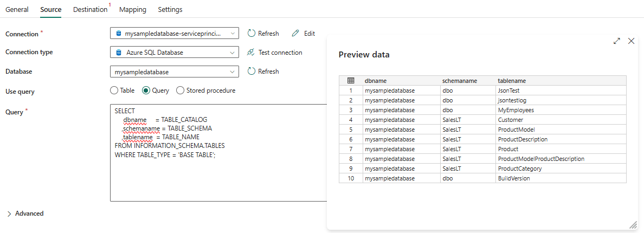Click the Edit pencil icon for connection

pyautogui.click(x=295, y=34)
